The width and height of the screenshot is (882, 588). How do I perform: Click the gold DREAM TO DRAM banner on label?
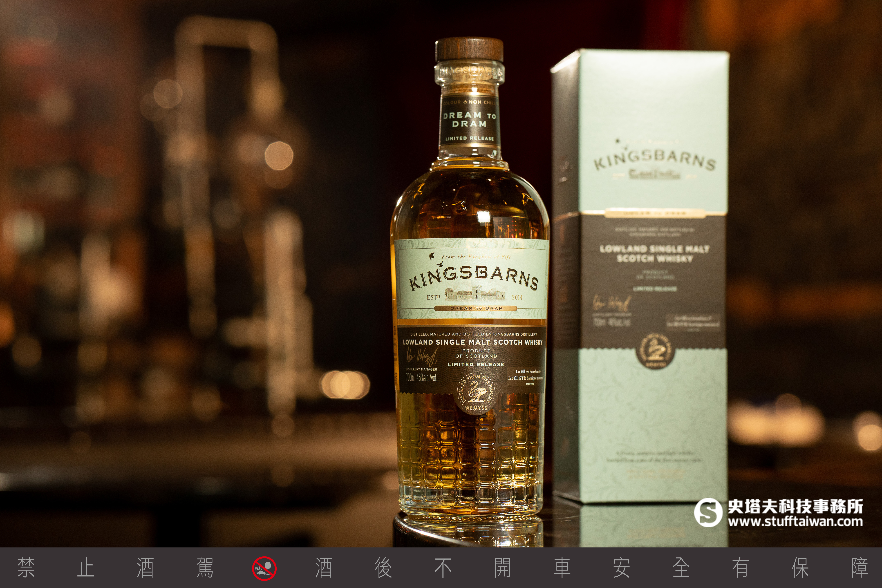click(x=476, y=308)
